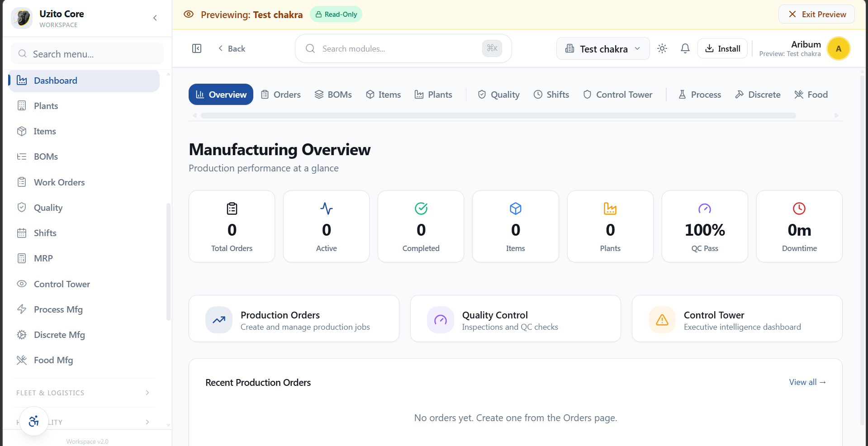The image size is (868, 446).
Task: Click the notification bell icon
Action: tap(685, 48)
